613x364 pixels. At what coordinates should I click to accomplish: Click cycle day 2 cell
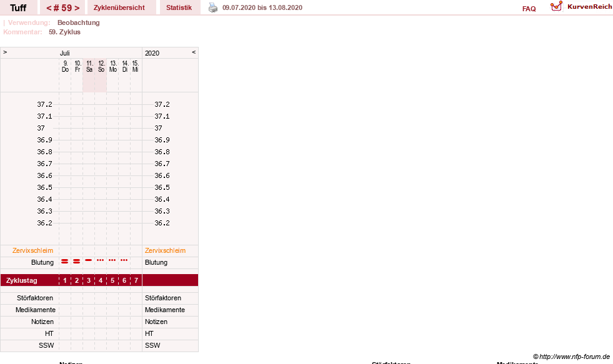[x=77, y=280]
